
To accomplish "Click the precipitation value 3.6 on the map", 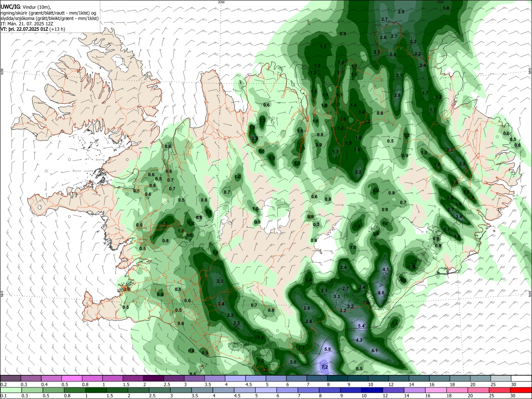I will point(459,217).
